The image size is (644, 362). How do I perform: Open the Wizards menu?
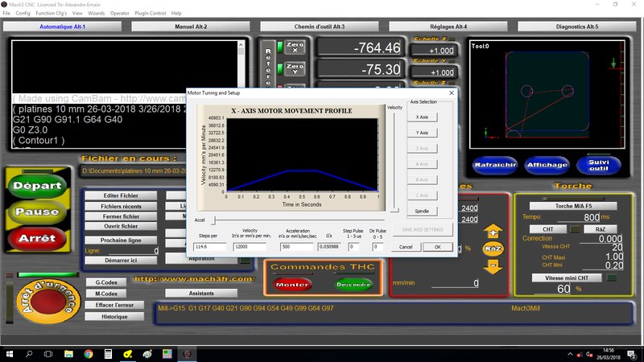point(96,13)
